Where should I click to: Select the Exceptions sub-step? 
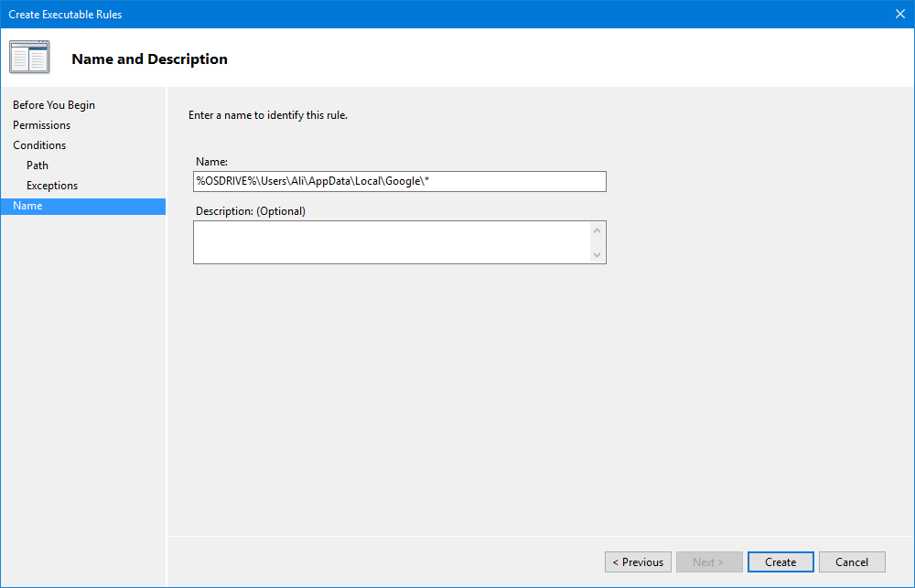tap(52, 186)
